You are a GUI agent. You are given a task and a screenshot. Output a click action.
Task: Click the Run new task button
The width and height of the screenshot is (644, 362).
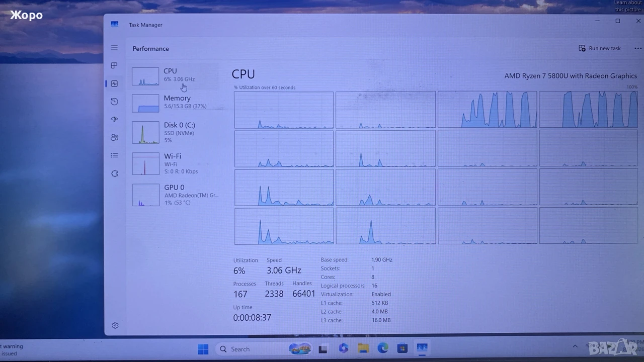[x=600, y=48]
